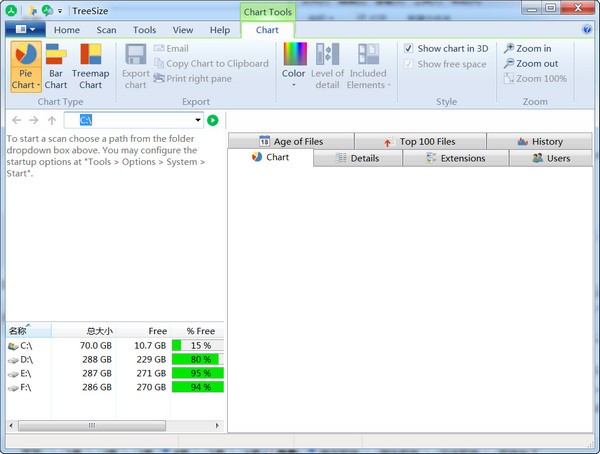Click the 95 % free bar for E:\
This screenshot has width=600, height=454.
(198, 372)
